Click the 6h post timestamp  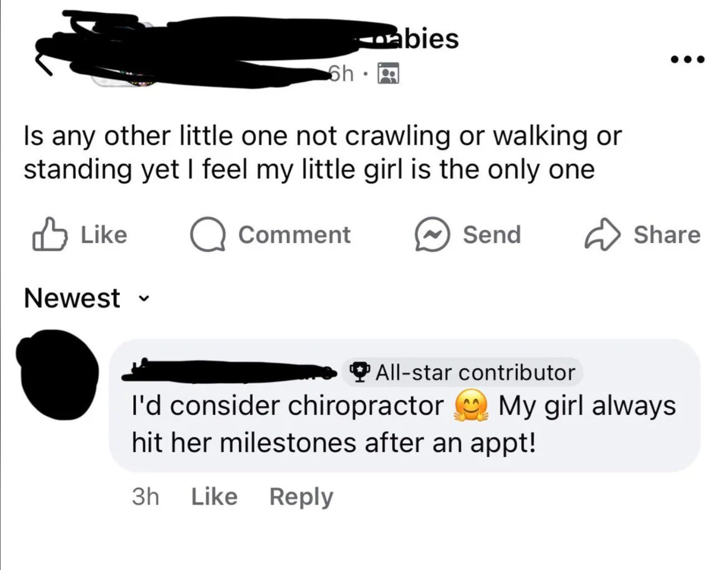341,73
